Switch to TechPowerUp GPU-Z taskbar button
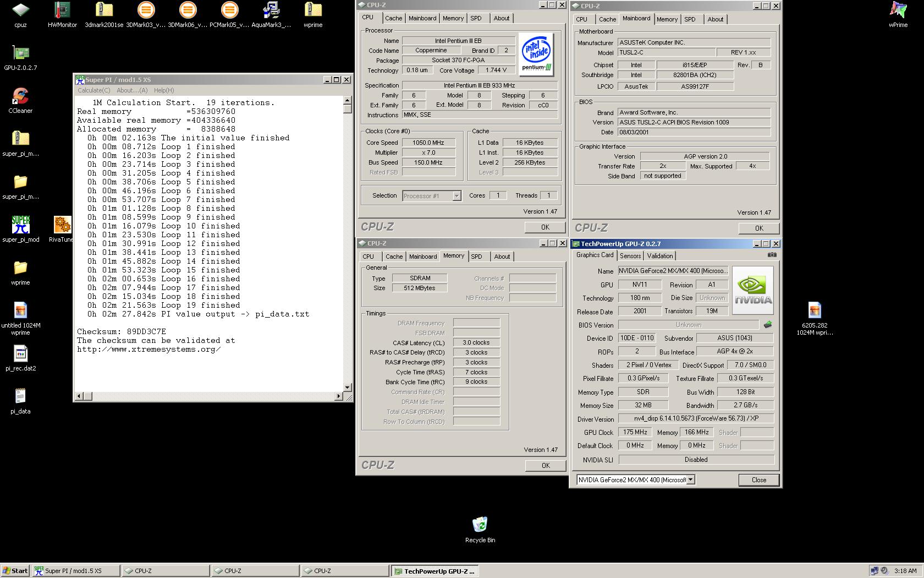The height and width of the screenshot is (578, 924). click(435, 571)
